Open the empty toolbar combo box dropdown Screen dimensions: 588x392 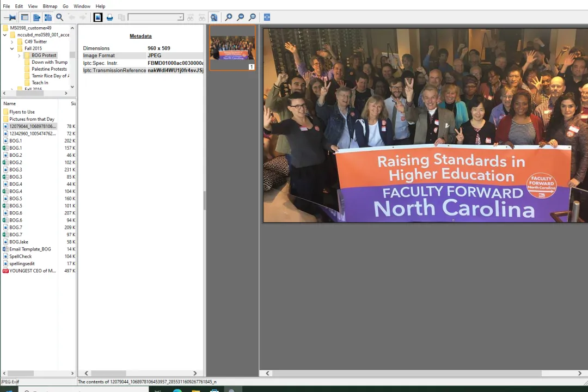click(x=180, y=17)
